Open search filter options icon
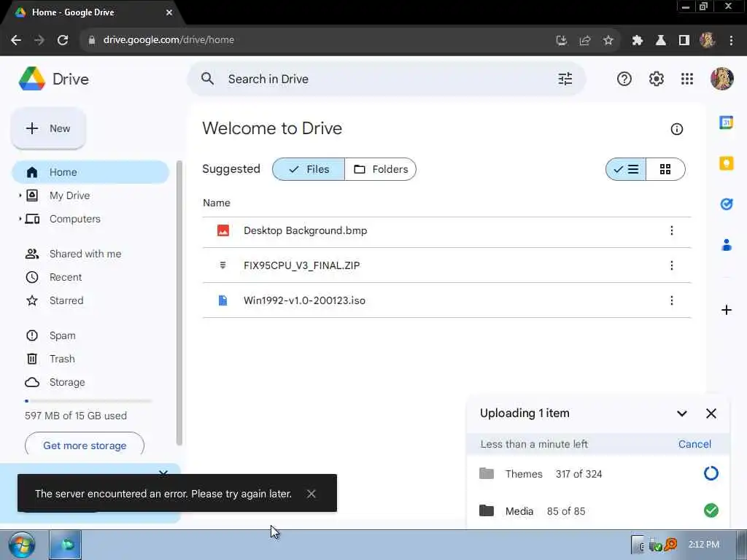The height and width of the screenshot is (560, 747). click(x=565, y=79)
